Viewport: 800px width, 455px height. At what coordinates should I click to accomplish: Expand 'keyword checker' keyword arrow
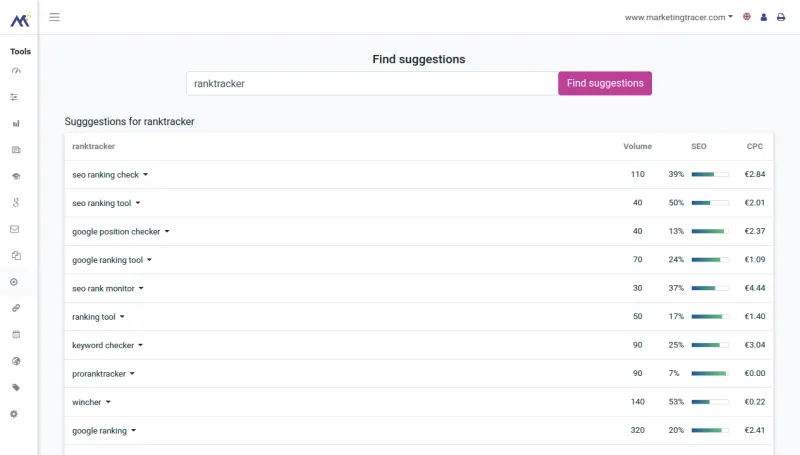tap(140, 345)
